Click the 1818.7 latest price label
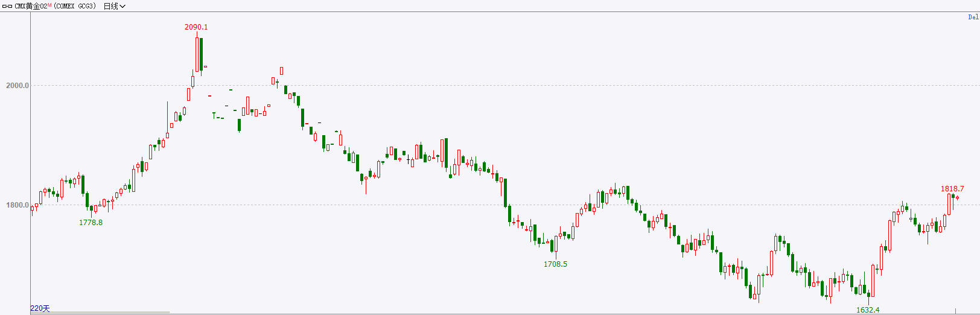980x315 pixels. point(952,189)
